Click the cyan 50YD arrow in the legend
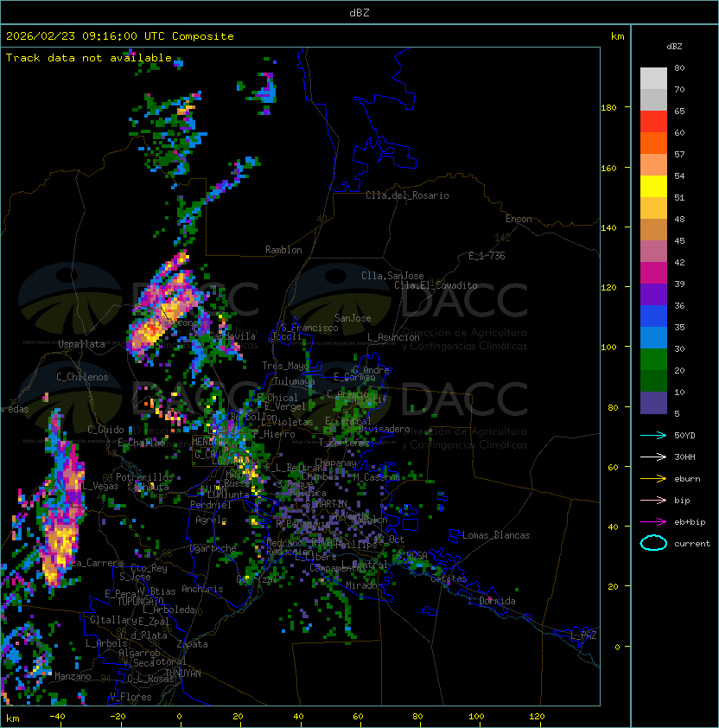 [x=653, y=435]
